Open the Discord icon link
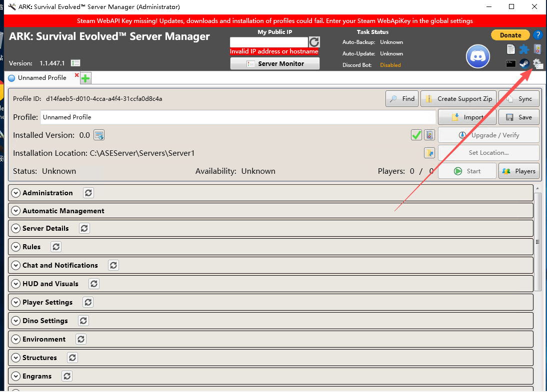547x392 pixels. pyautogui.click(x=478, y=56)
